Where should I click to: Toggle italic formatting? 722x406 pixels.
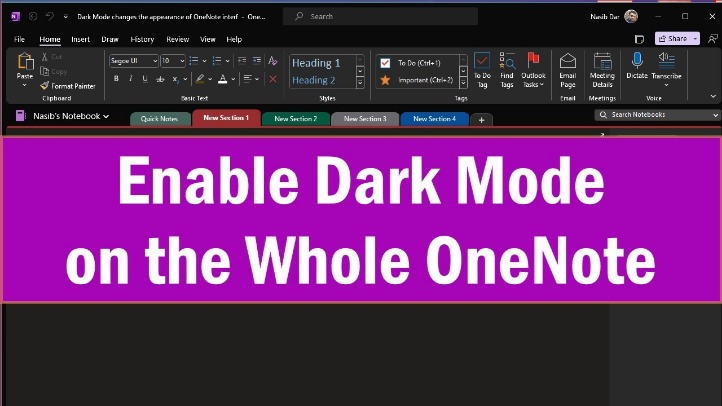click(131, 79)
